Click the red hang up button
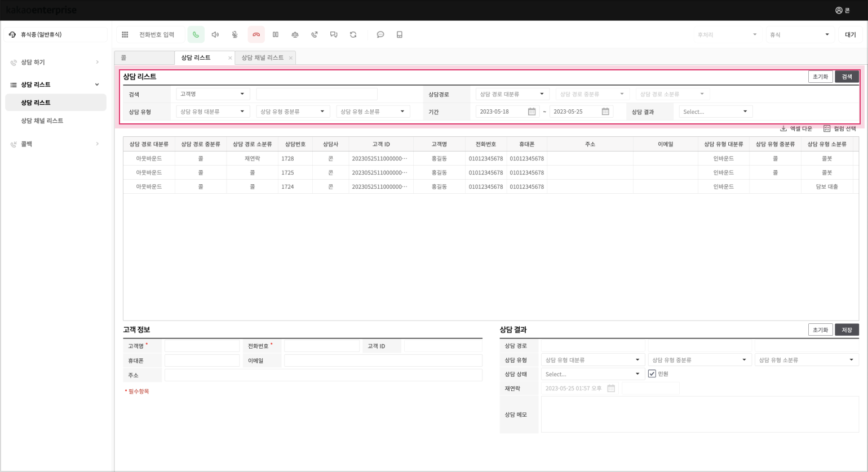 point(256,35)
